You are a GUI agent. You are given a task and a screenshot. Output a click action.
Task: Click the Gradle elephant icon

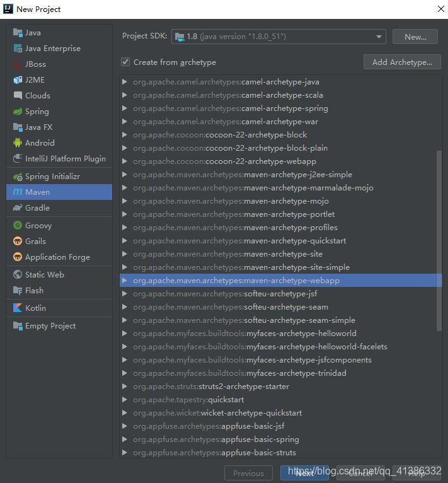[18, 208]
